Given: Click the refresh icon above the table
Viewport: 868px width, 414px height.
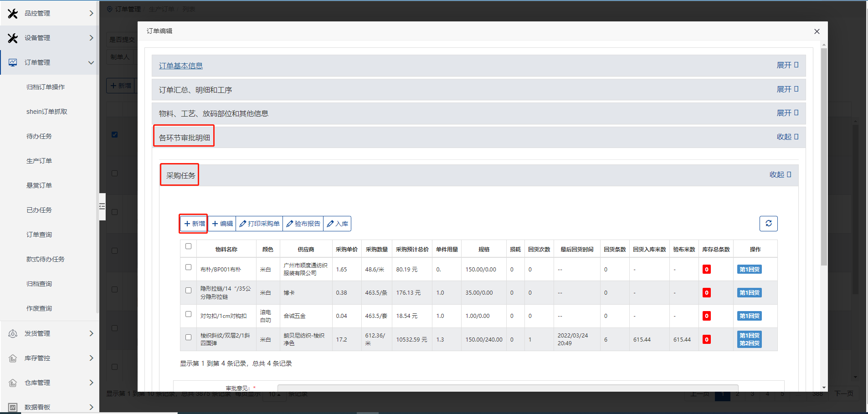Looking at the screenshot, I should coord(768,224).
